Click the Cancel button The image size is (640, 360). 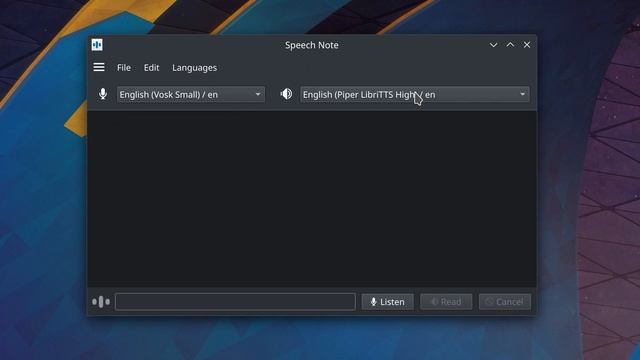(505, 302)
